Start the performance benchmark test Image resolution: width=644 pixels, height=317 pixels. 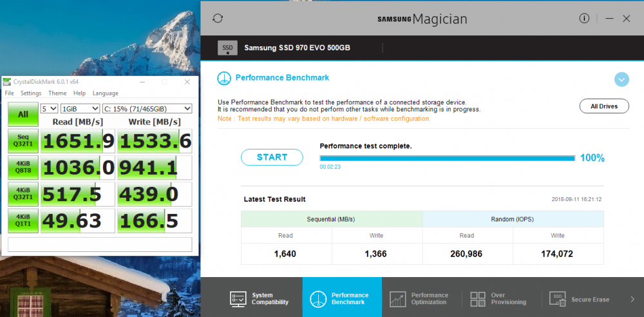click(x=272, y=157)
